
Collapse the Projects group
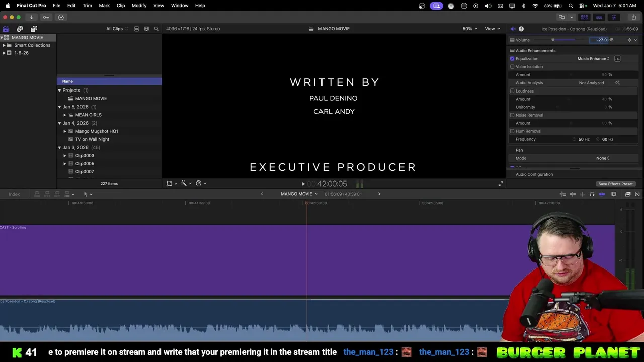coord(59,90)
